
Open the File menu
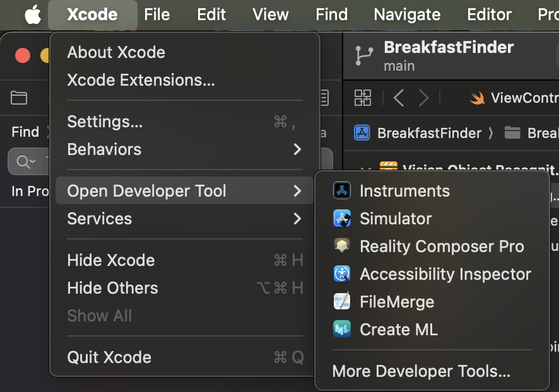[157, 14]
